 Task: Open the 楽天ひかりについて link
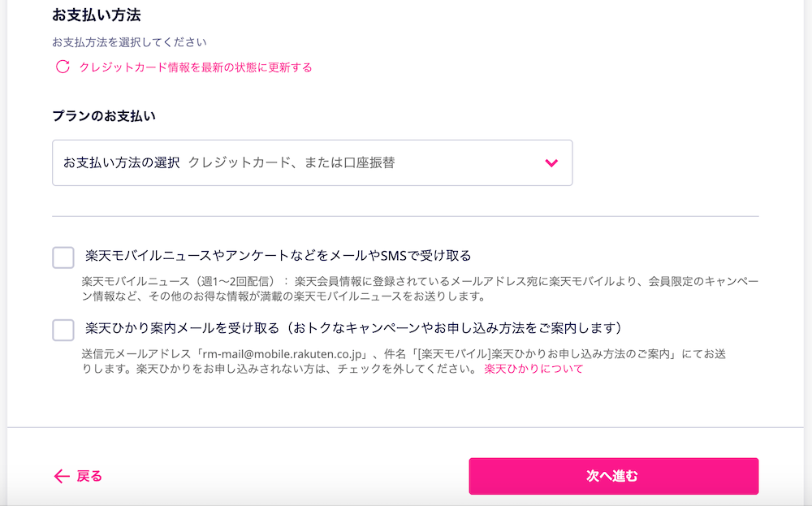click(533, 369)
